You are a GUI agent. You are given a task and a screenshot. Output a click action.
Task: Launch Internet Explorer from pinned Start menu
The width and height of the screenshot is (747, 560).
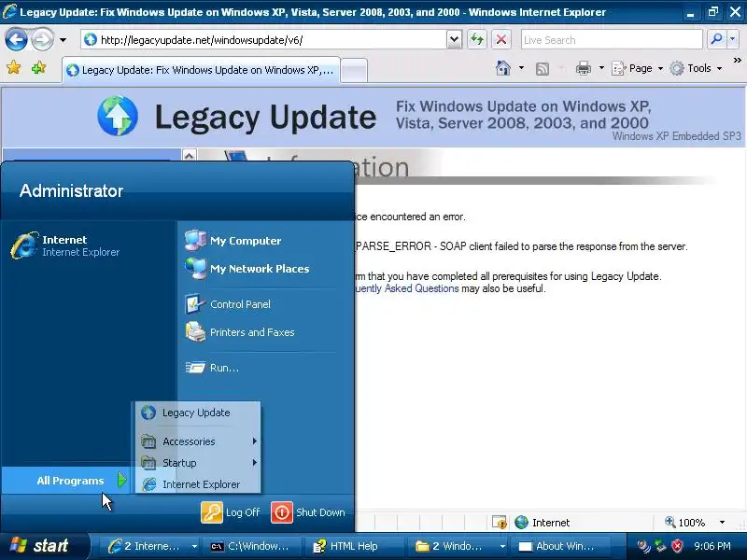tap(88, 245)
